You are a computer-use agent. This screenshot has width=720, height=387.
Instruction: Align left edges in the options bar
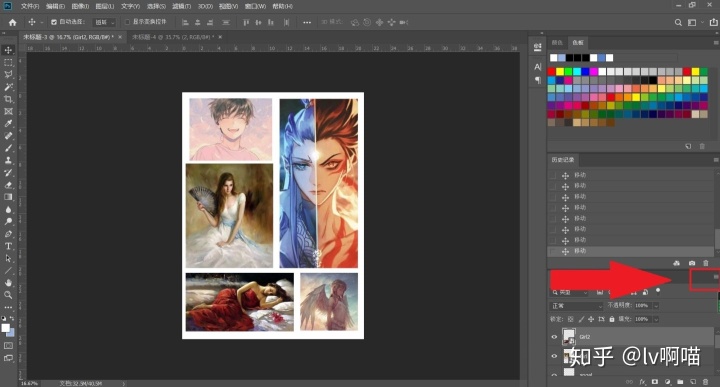coord(185,22)
